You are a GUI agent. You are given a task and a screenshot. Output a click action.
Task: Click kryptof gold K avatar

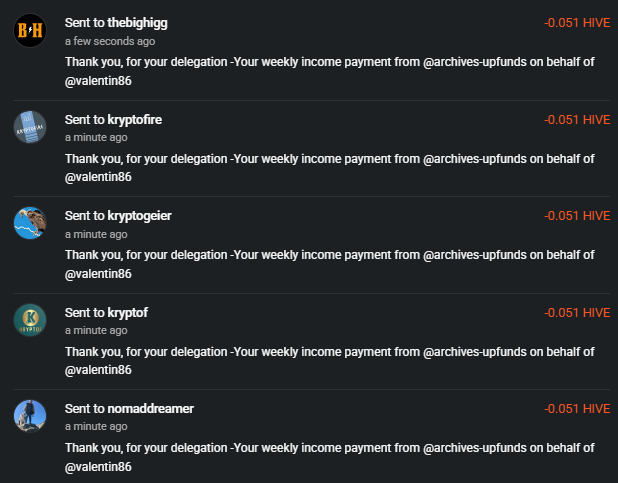(30, 320)
